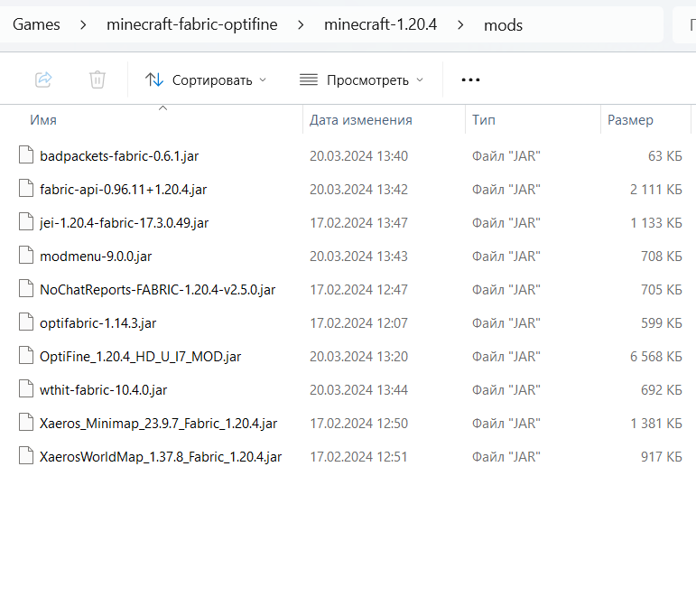This screenshot has width=696, height=616.
Task: Click file icon of badpackets-fabric jar
Action: pyautogui.click(x=26, y=155)
